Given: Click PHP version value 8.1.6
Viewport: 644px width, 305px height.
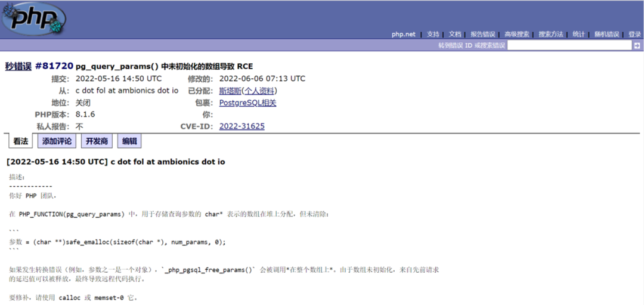Looking at the screenshot, I should [85, 114].
